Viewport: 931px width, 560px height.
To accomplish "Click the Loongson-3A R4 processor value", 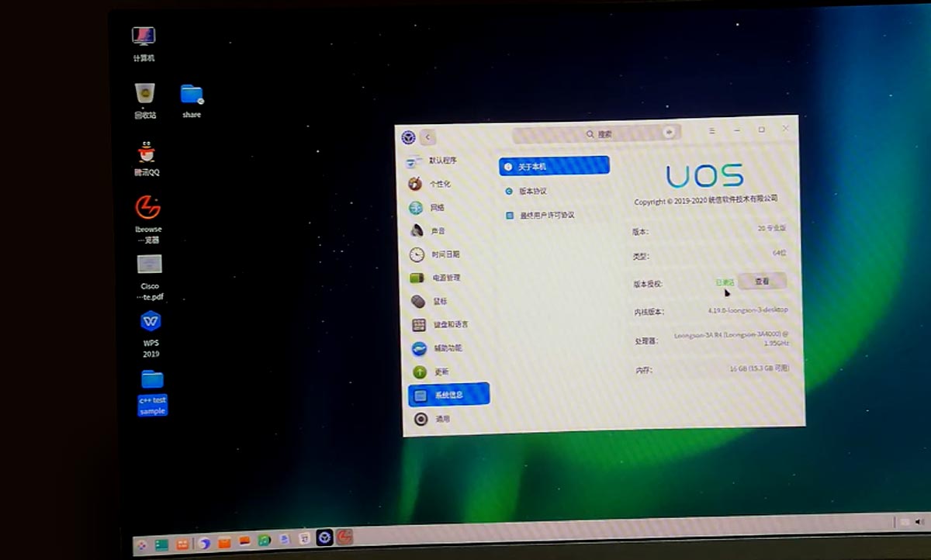I will (x=732, y=339).
